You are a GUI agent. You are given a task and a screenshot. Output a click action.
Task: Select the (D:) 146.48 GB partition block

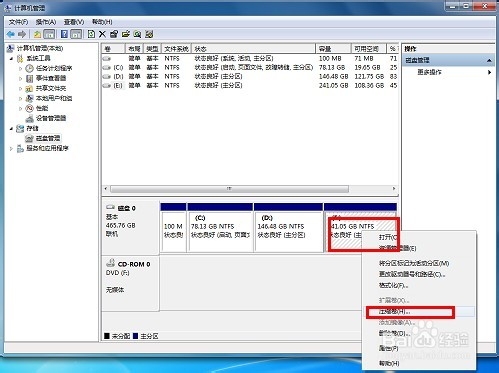(x=288, y=228)
